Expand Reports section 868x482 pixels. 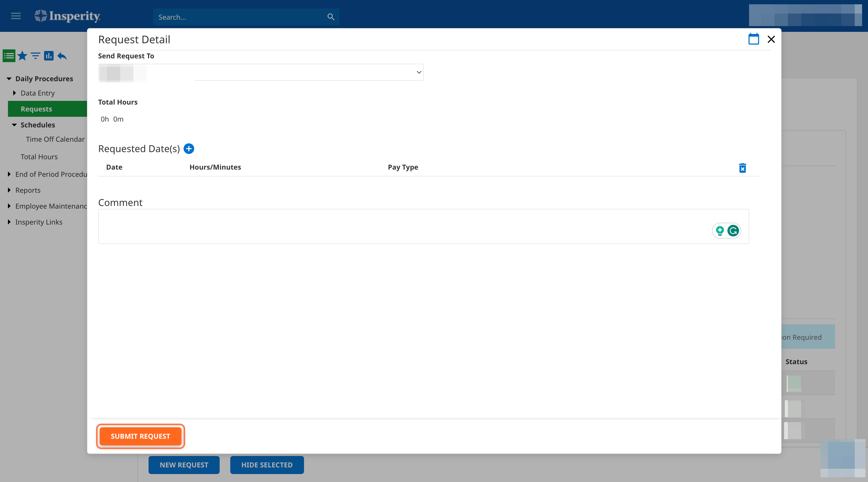pyautogui.click(x=9, y=190)
